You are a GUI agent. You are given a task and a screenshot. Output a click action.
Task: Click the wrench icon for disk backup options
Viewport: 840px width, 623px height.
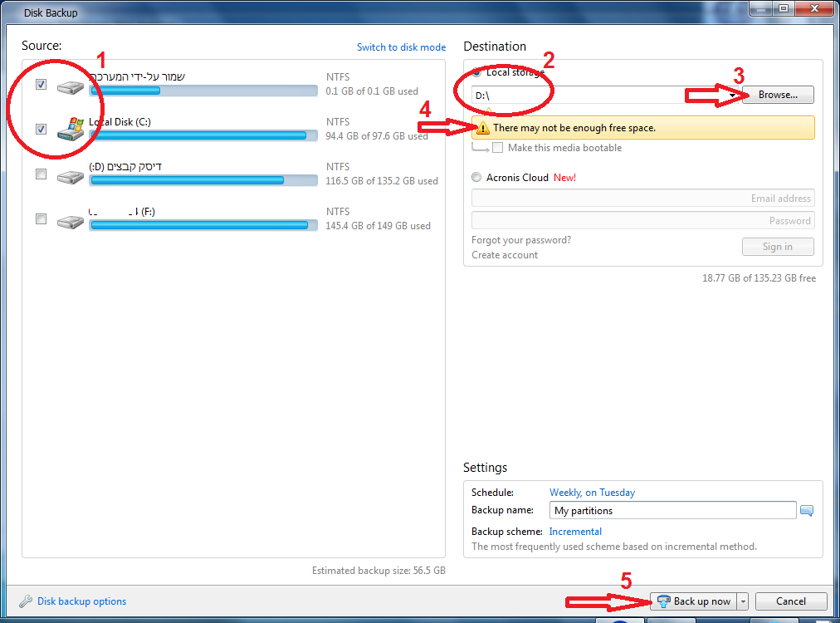25,601
